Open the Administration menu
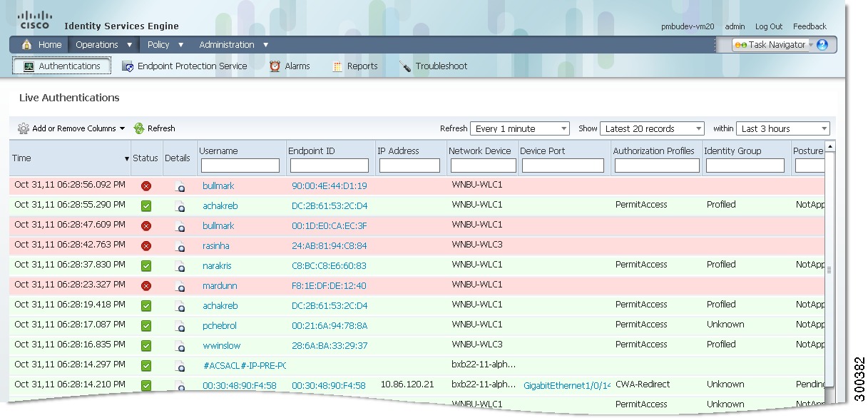 tap(234, 44)
